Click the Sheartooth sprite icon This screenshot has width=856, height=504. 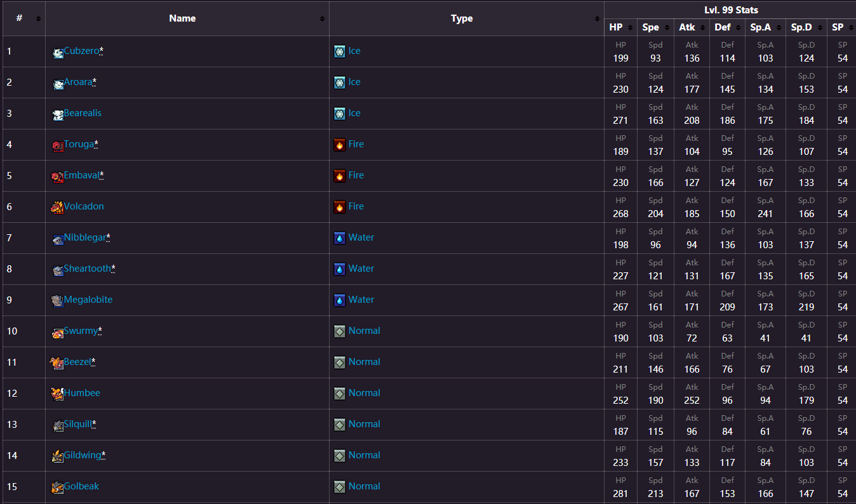pos(58,270)
